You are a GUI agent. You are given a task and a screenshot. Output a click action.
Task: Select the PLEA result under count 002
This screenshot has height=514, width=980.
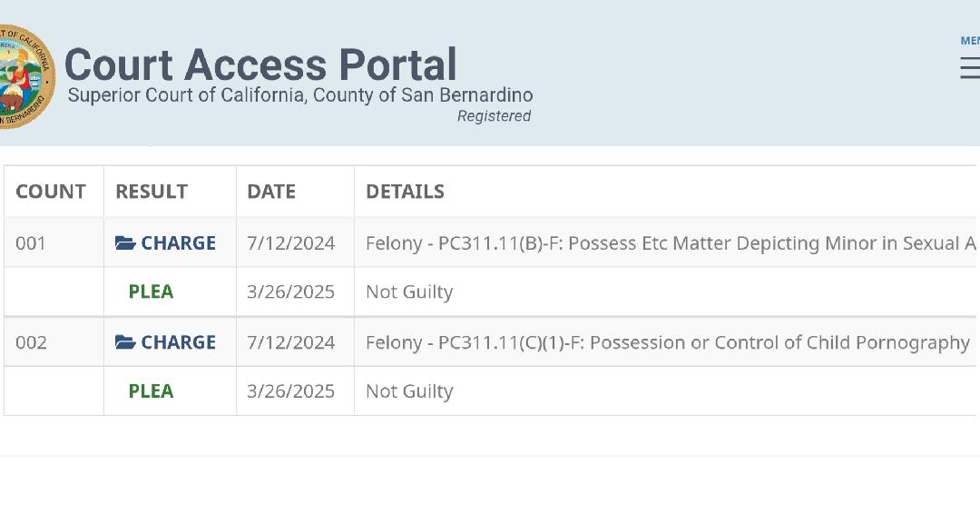151,391
